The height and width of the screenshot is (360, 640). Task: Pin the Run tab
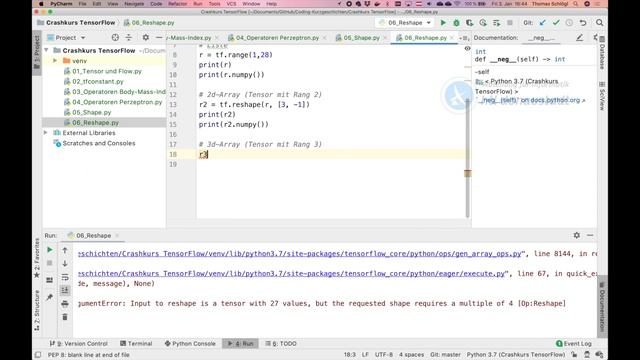pyautogui.click(x=50, y=297)
